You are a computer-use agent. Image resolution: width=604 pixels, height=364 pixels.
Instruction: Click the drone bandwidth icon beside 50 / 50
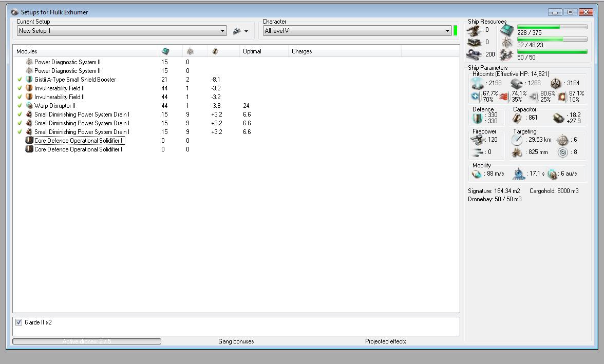(506, 55)
